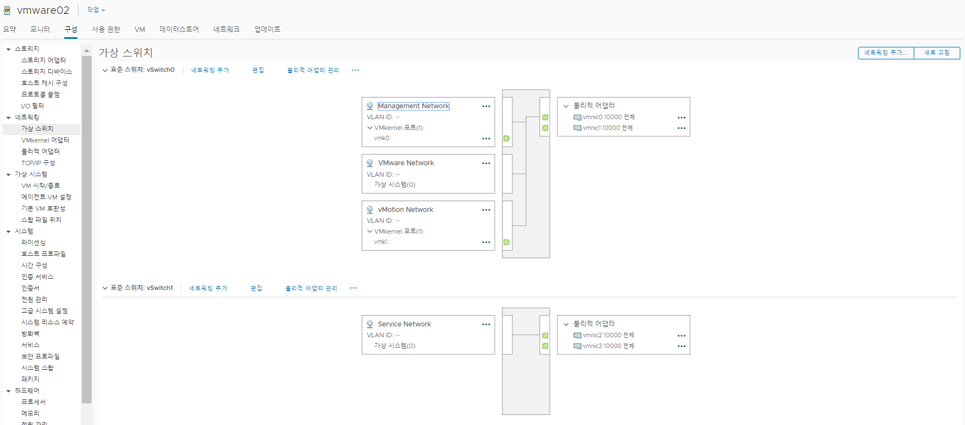Collapse the 하드웨어 tree section
Screen dimensions: 965x425
pos(9,390)
